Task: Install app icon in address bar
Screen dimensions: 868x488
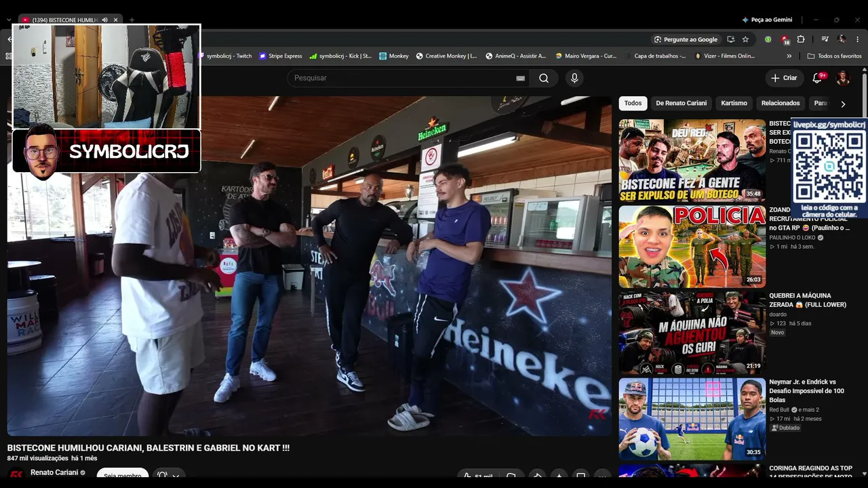Action: point(730,39)
